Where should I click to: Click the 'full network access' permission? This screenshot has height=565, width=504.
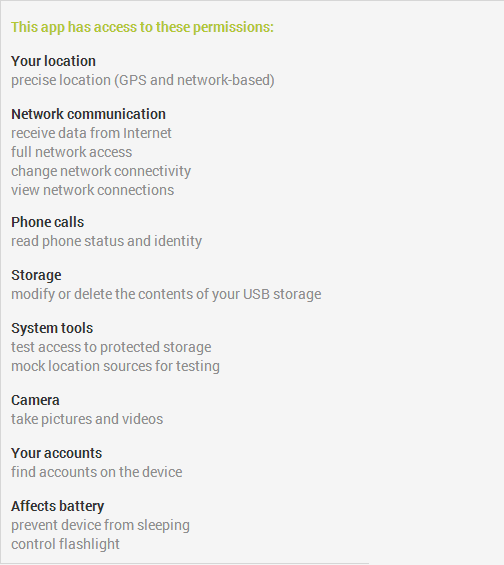(71, 152)
